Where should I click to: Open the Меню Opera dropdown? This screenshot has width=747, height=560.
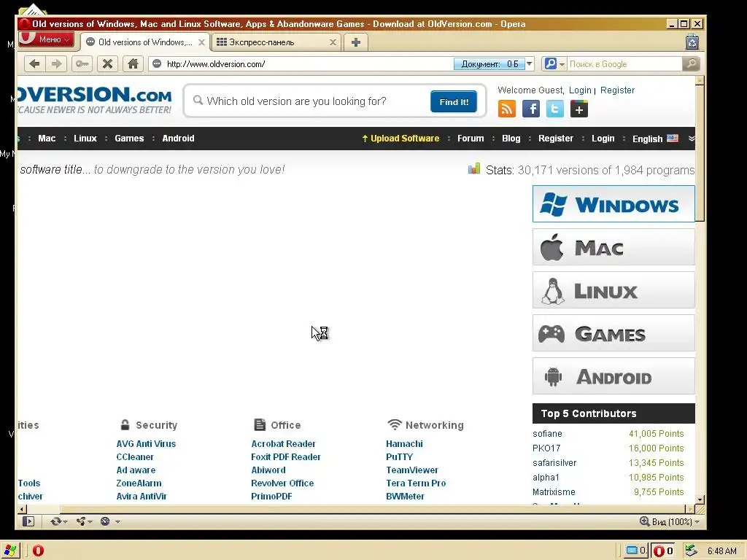click(46, 39)
